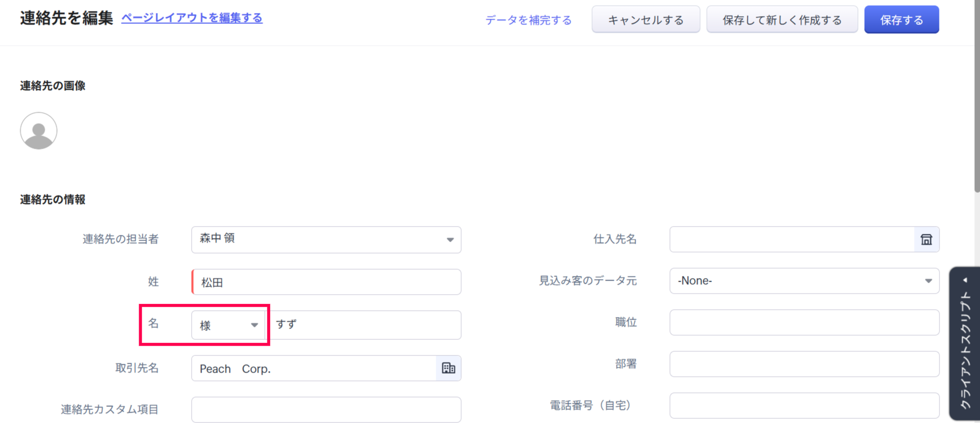
Task: Click the 部署 input field
Action: click(x=803, y=364)
